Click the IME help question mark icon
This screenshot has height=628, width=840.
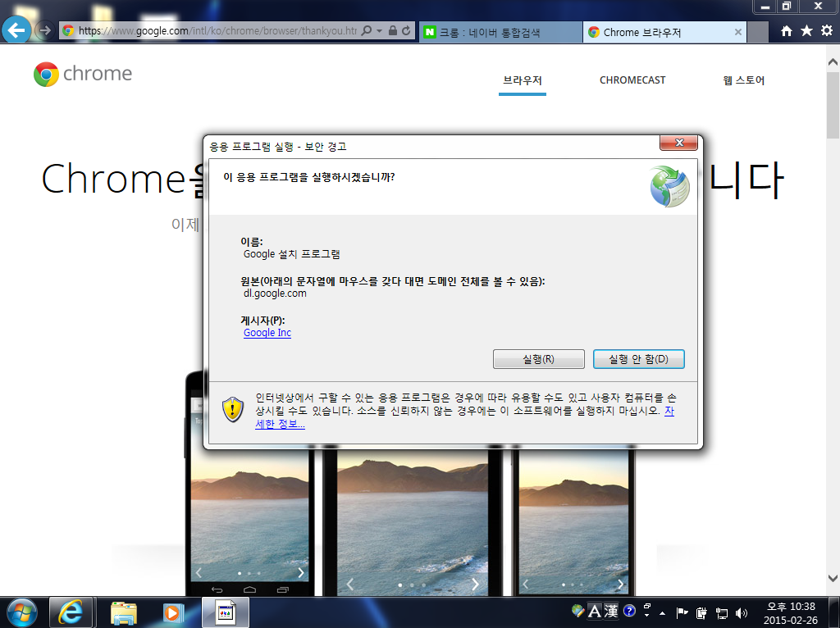point(629,610)
